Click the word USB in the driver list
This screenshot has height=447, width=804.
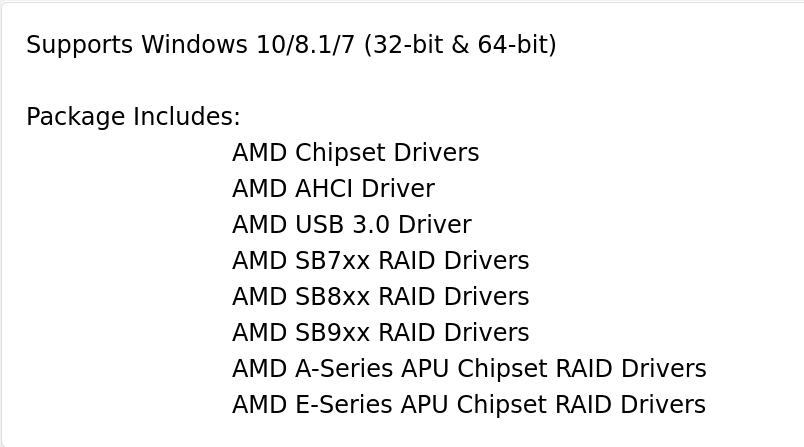pyautogui.click(x=318, y=225)
